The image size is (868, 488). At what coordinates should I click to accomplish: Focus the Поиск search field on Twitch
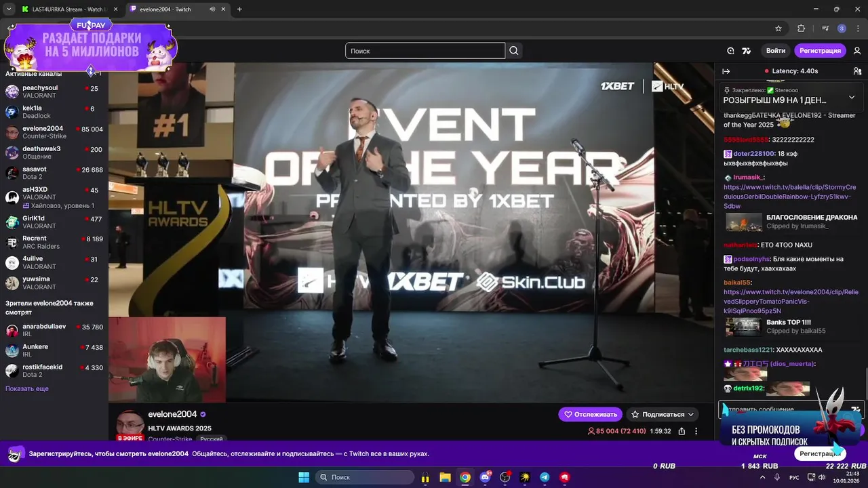[x=425, y=51]
